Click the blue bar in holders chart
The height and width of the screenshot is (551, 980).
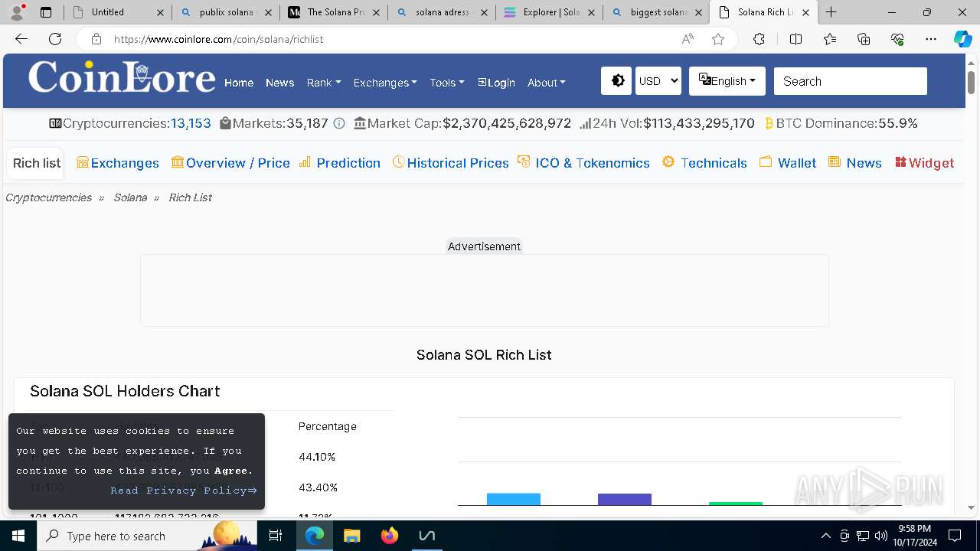click(x=514, y=499)
